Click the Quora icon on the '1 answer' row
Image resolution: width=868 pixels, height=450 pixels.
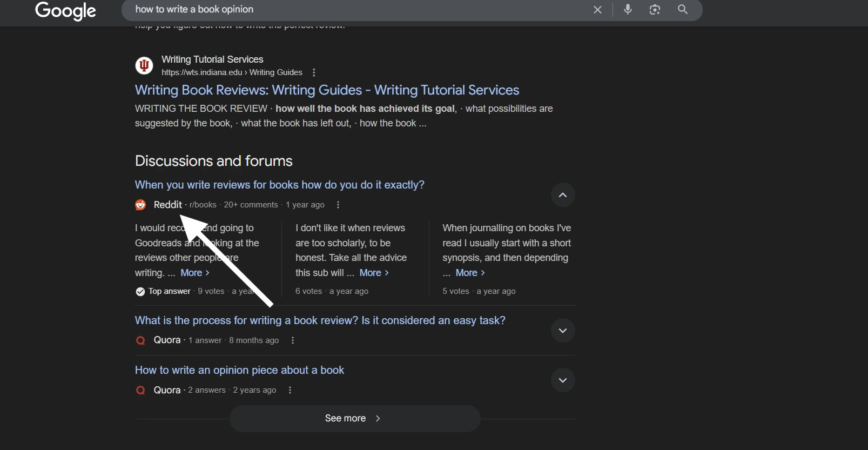click(140, 340)
